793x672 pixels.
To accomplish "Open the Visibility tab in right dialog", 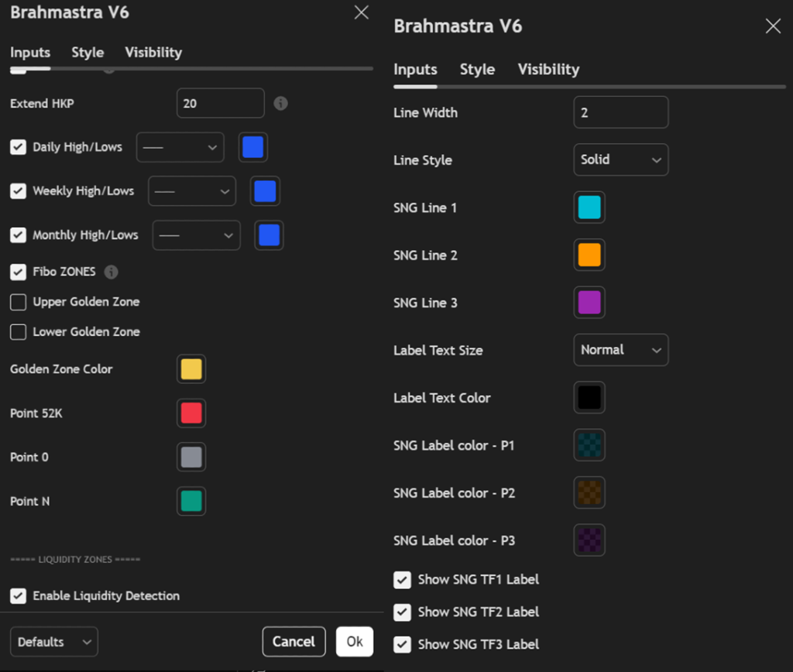I will [548, 70].
